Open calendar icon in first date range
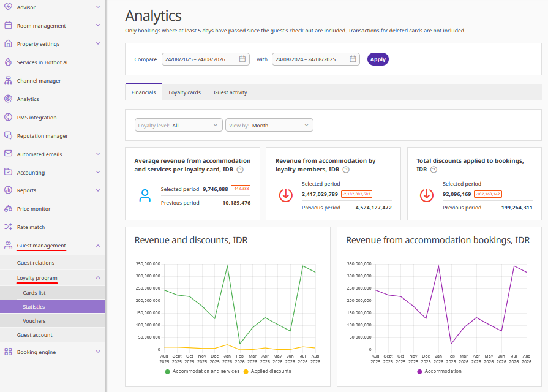The height and width of the screenshot is (392, 548). point(242,59)
